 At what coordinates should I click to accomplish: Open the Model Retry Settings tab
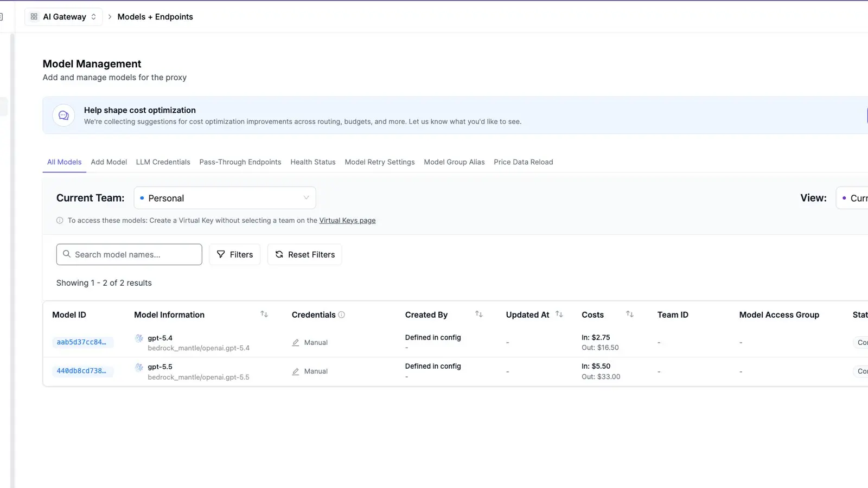tap(380, 162)
